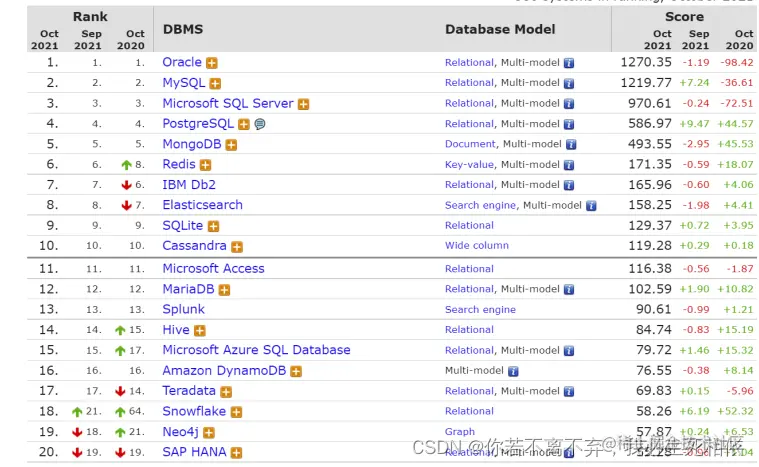The image size is (759, 467).
Task: Click the plus icon next to Neo4j
Action: coord(209,433)
